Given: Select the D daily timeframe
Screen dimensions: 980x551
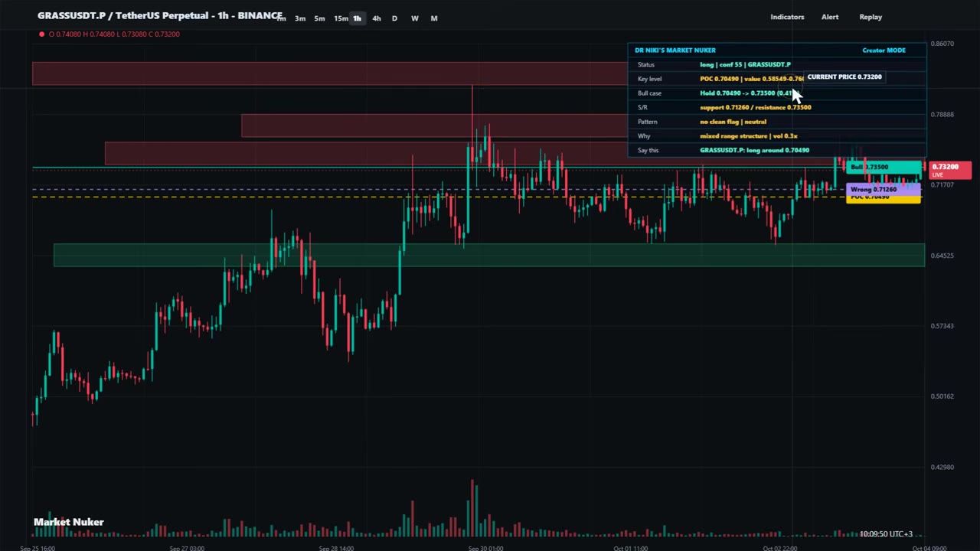Looking at the screenshot, I should pyautogui.click(x=394, y=18).
